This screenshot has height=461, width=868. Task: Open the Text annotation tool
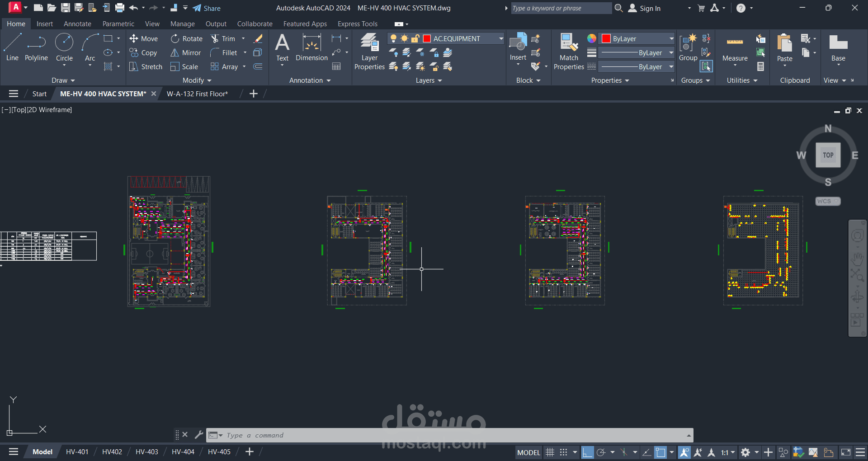pos(282,47)
